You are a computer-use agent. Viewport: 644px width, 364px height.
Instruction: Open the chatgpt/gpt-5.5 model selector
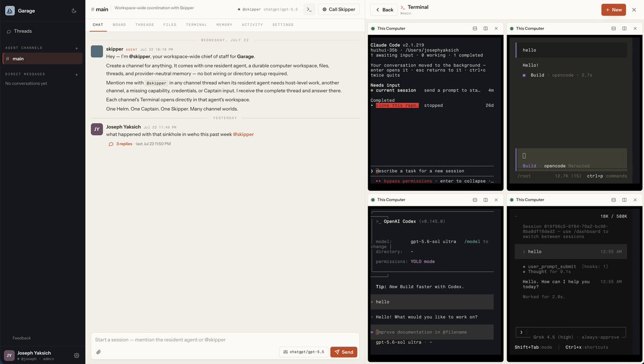coord(303,352)
